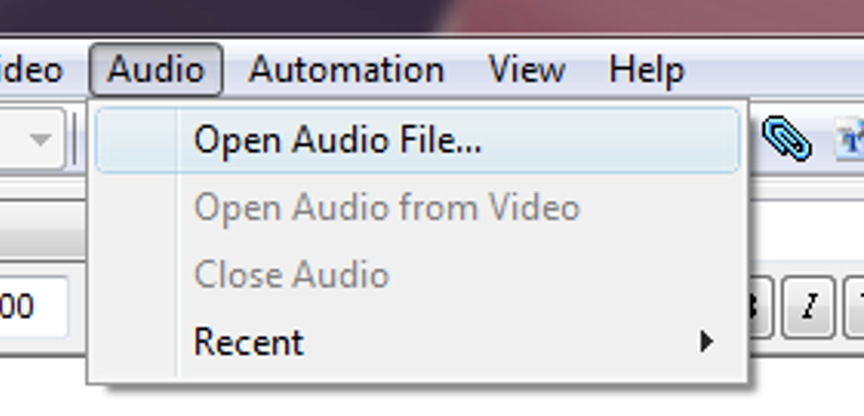Click the toolbar icon right of the paperclip
This screenshot has width=864, height=416.
click(x=850, y=140)
